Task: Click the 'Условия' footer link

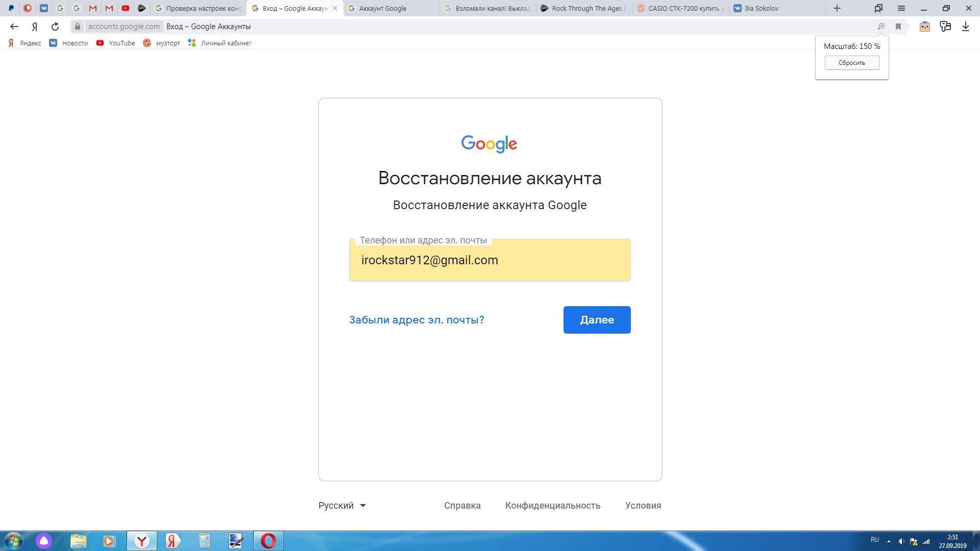Action: point(643,505)
